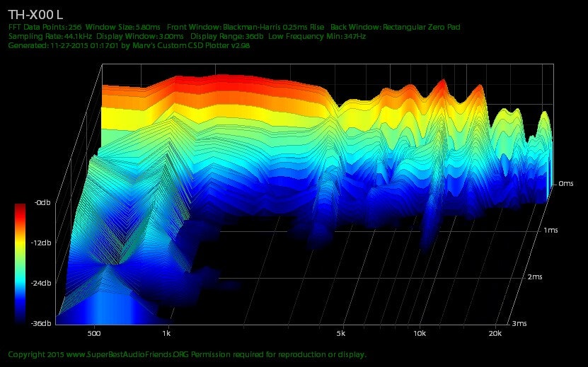
Task: Select the 500 frequency axis label
Action: 94,333
